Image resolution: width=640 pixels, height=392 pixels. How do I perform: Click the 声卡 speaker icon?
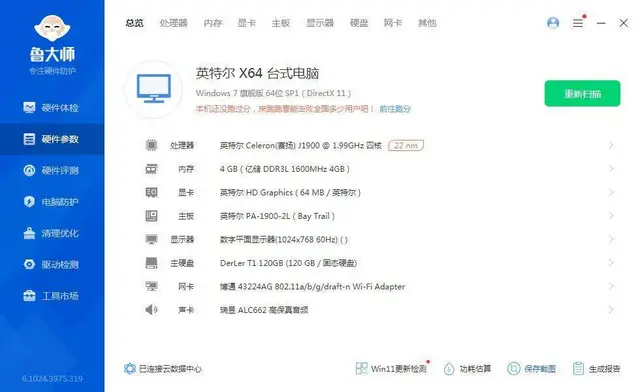click(151, 310)
